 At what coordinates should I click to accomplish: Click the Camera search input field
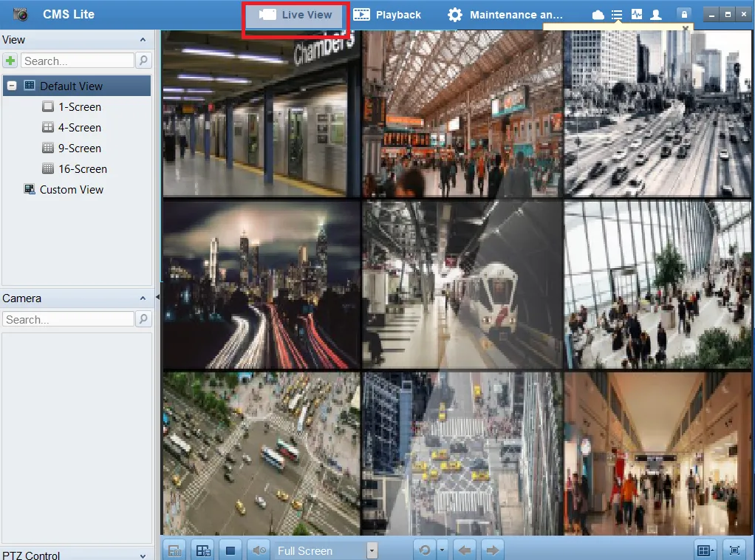click(68, 320)
